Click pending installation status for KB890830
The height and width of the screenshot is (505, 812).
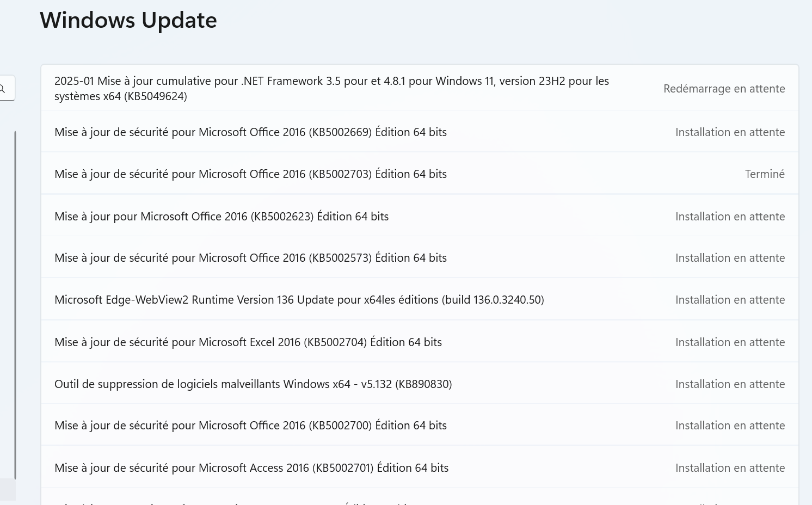(x=730, y=384)
